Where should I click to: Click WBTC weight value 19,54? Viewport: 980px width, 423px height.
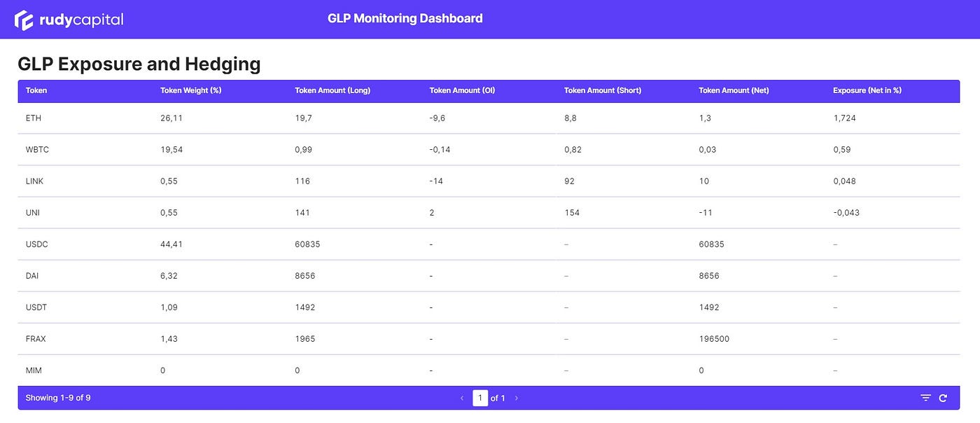pos(171,150)
